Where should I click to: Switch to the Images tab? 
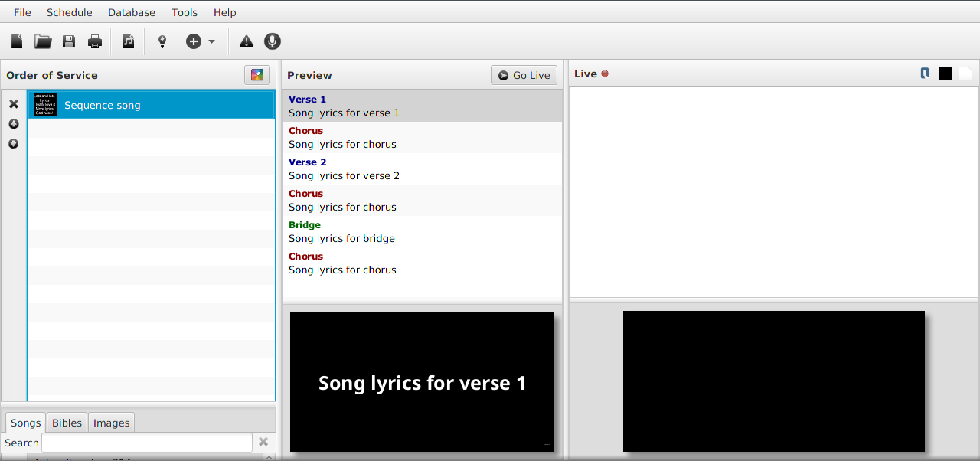[112, 423]
